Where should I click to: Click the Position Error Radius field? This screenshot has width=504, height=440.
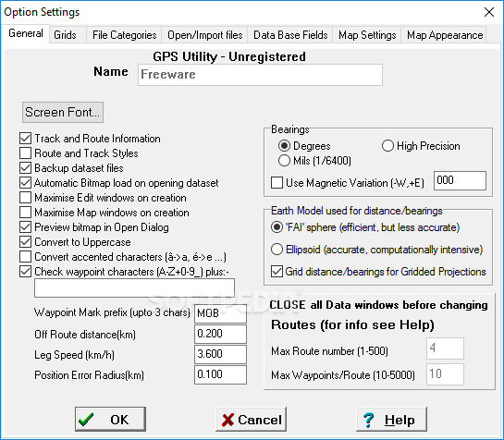(x=220, y=374)
